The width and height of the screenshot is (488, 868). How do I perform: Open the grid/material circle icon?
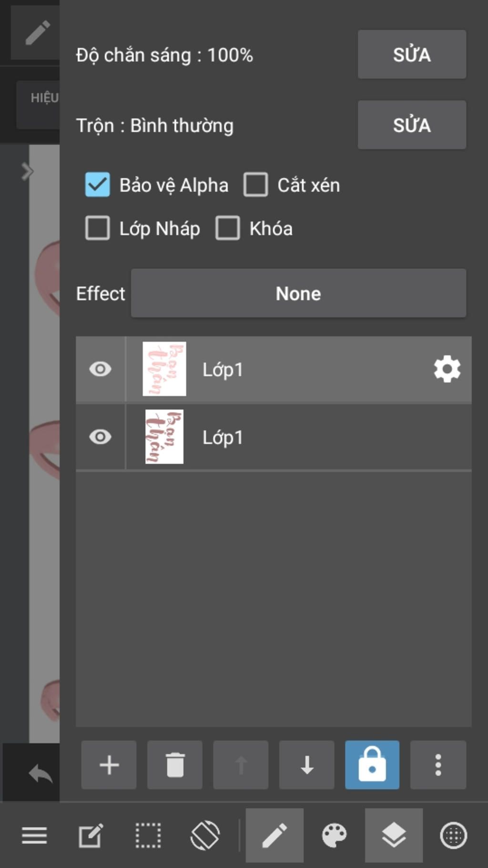(x=453, y=835)
